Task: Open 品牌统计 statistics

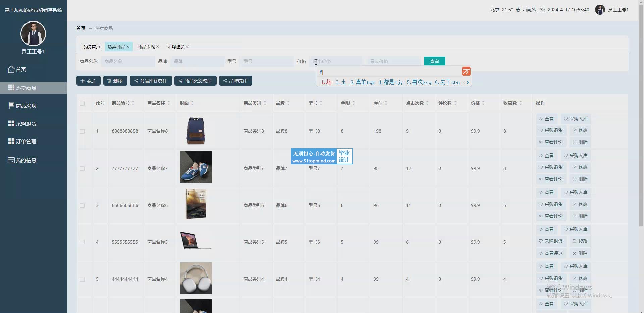Action: (x=235, y=81)
